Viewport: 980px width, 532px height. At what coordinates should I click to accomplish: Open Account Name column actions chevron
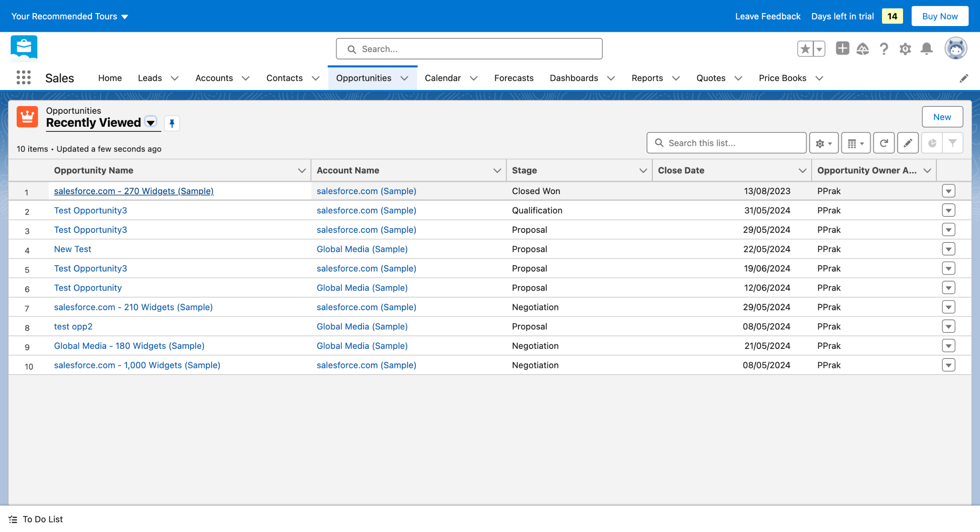(x=497, y=170)
